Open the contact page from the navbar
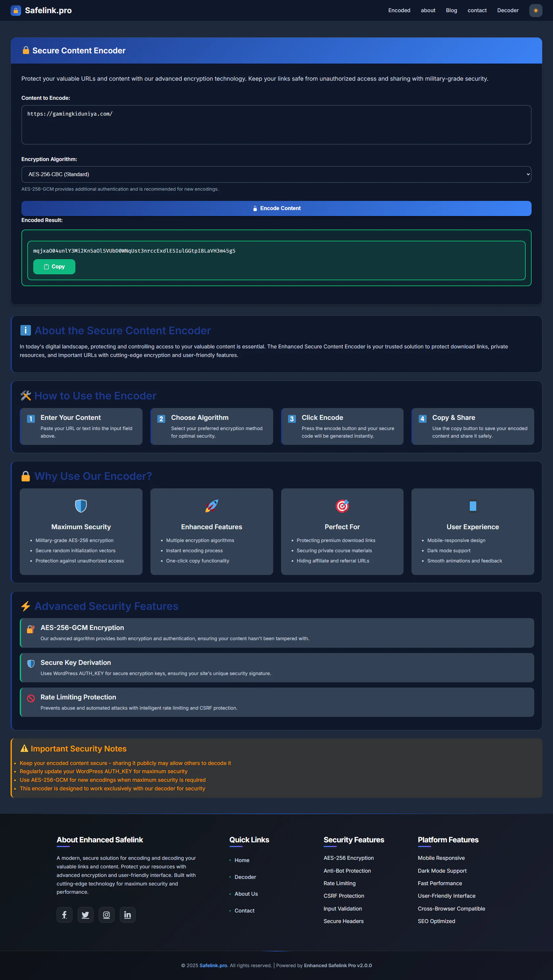Viewport: 553px width, 980px height. click(x=477, y=11)
